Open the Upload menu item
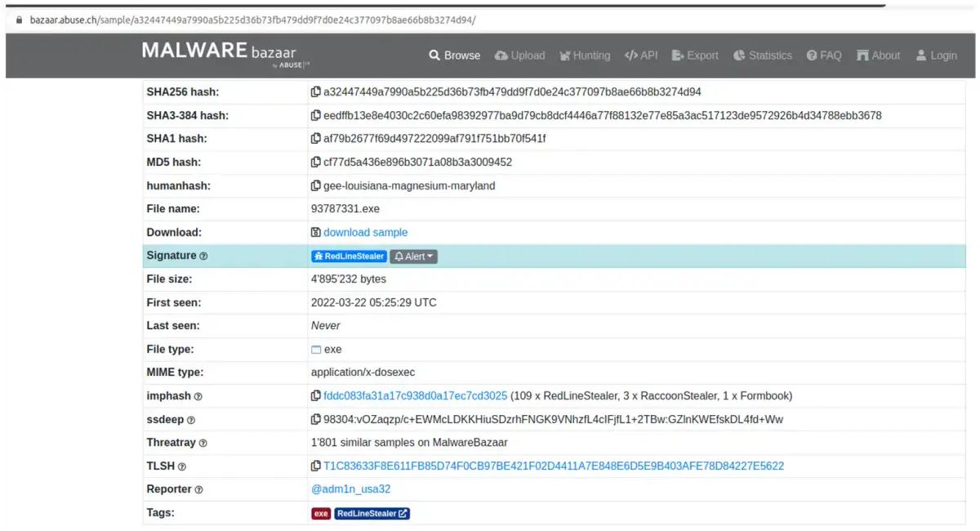Image resolution: width=980 pixels, height=531 pixels. pos(520,56)
